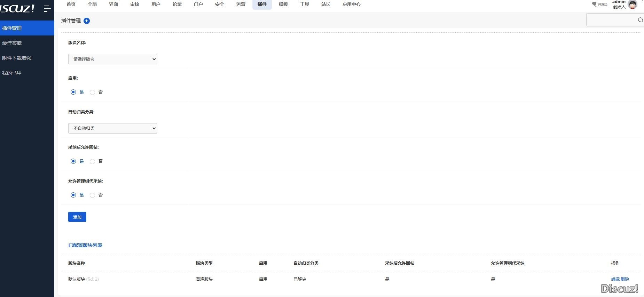Open the 请选择版块 dropdown
This screenshot has height=297, width=644.
(112, 59)
